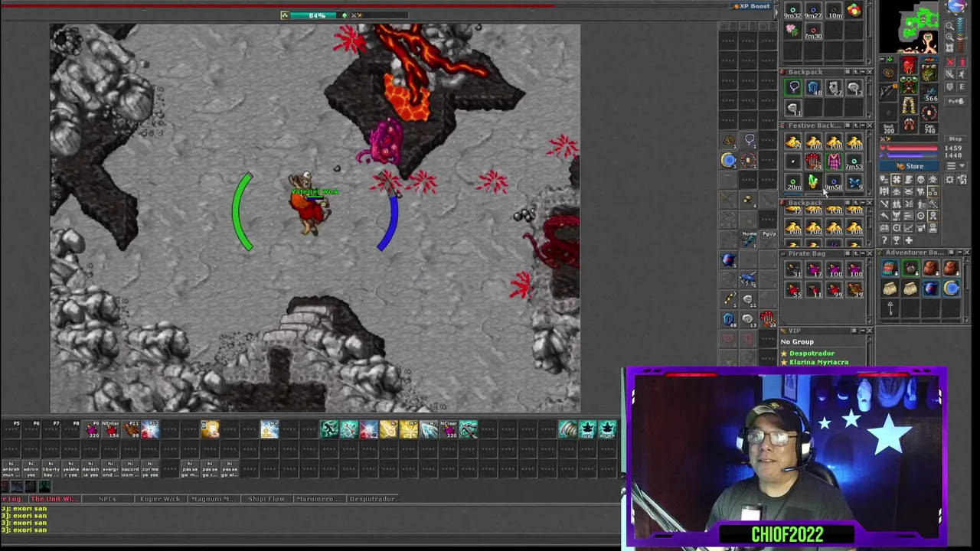Select the red helmet equipment slot
Viewport: 980px width, 551px height.
click(x=909, y=66)
